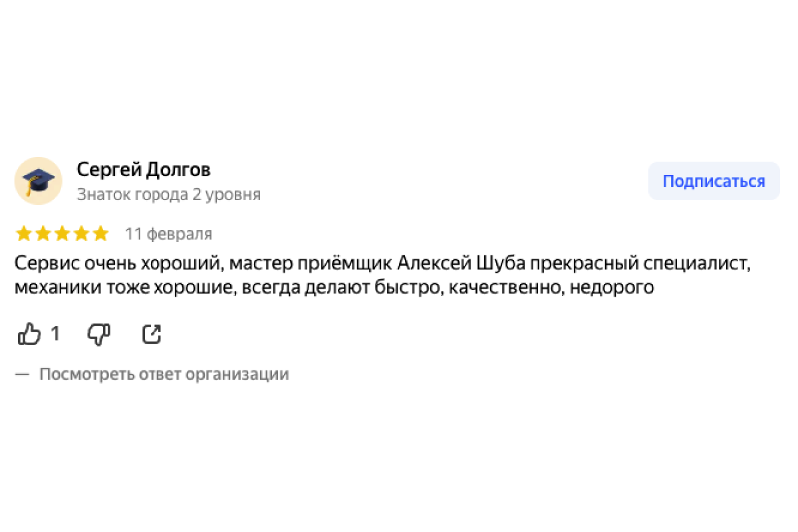Click the dash before Посмотреть ответ организации
Image resolution: width=798 pixels, height=532 pixels.
point(23,374)
